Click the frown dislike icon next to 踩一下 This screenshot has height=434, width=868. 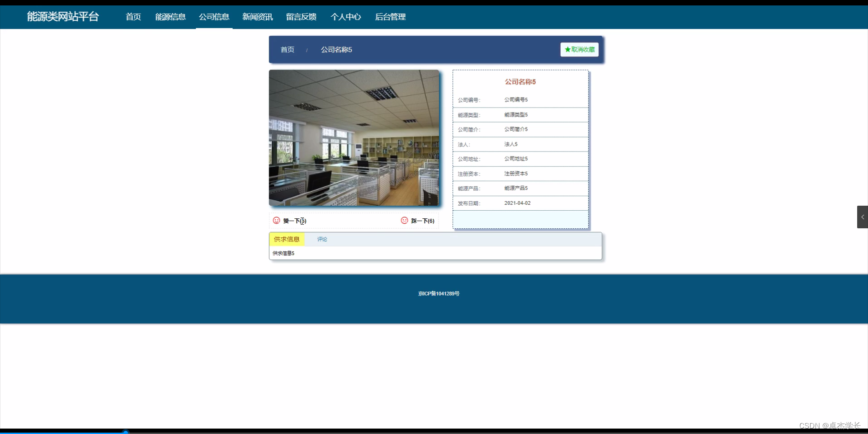[x=404, y=221]
